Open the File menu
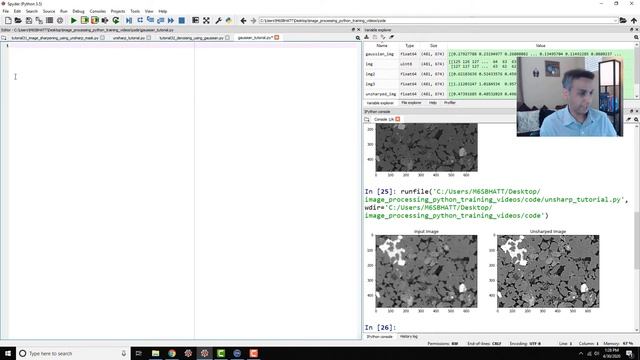Viewport: 640px width, 360px height. [x=6, y=11]
